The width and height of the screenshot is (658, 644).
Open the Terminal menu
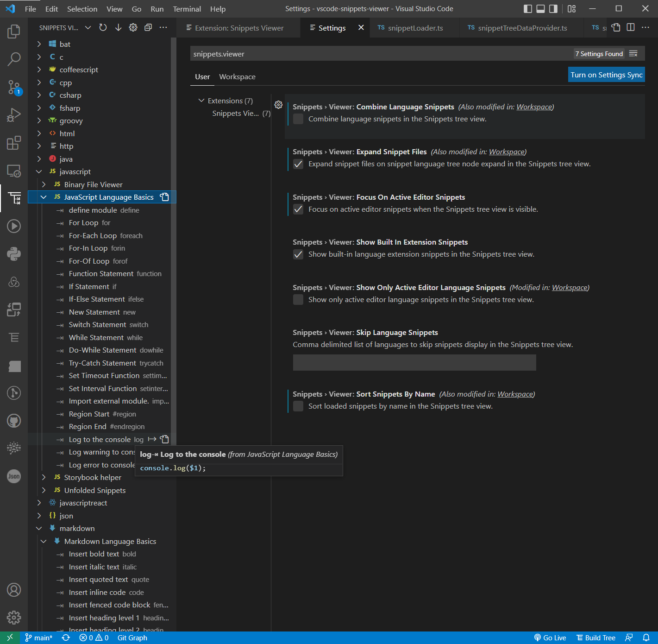click(187, 9)
